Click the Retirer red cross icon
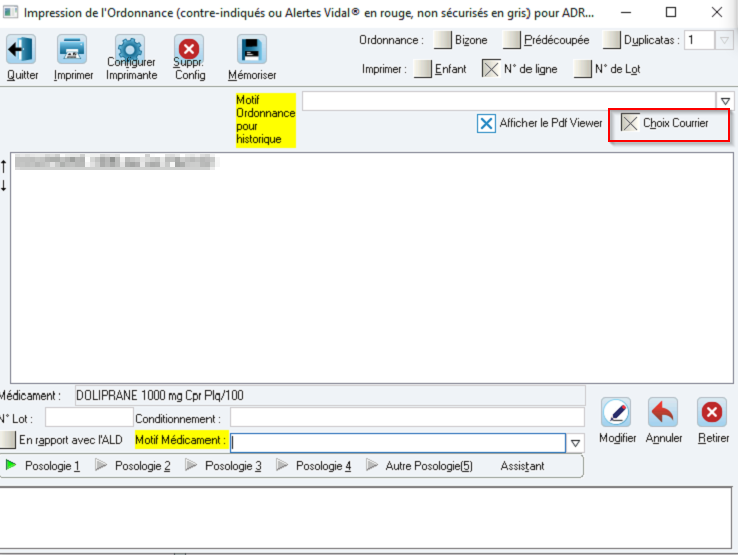Viewport: 738px width, 555px height. click(712, 412)
